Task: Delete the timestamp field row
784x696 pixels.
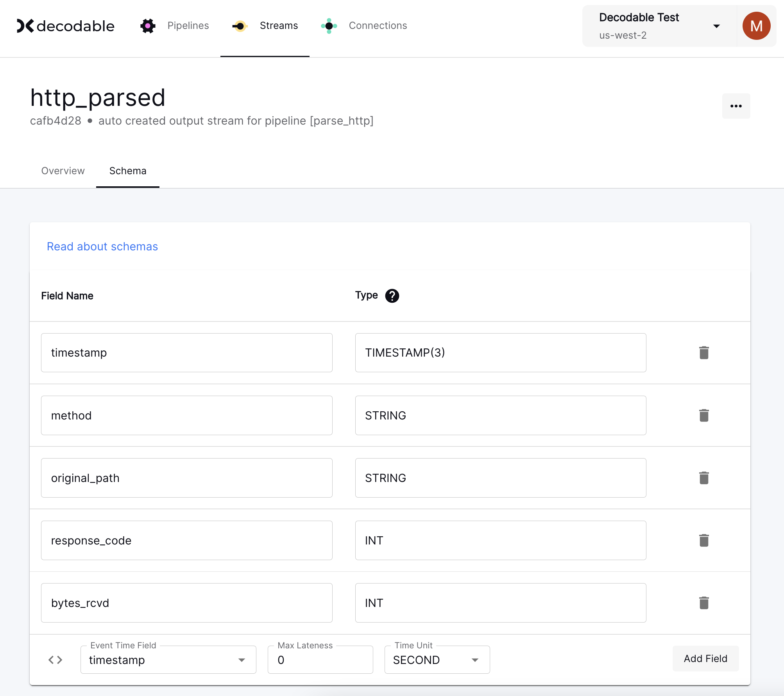Action: pos(704,353)
